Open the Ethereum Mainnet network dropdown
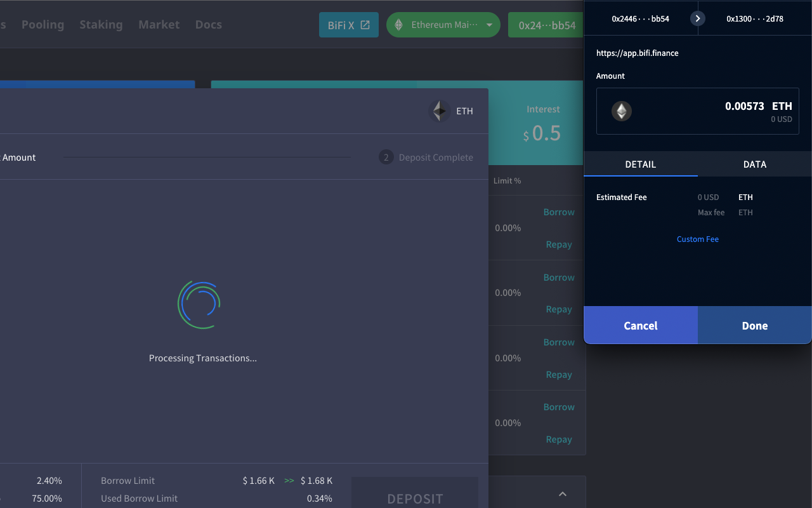This screenshot has width=812, height=508. (x=443, y=24)
